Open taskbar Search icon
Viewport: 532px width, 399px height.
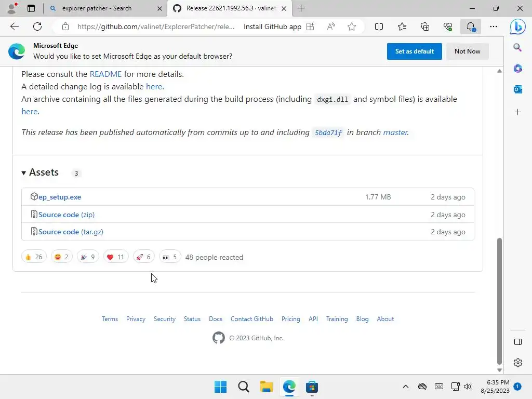243,387
